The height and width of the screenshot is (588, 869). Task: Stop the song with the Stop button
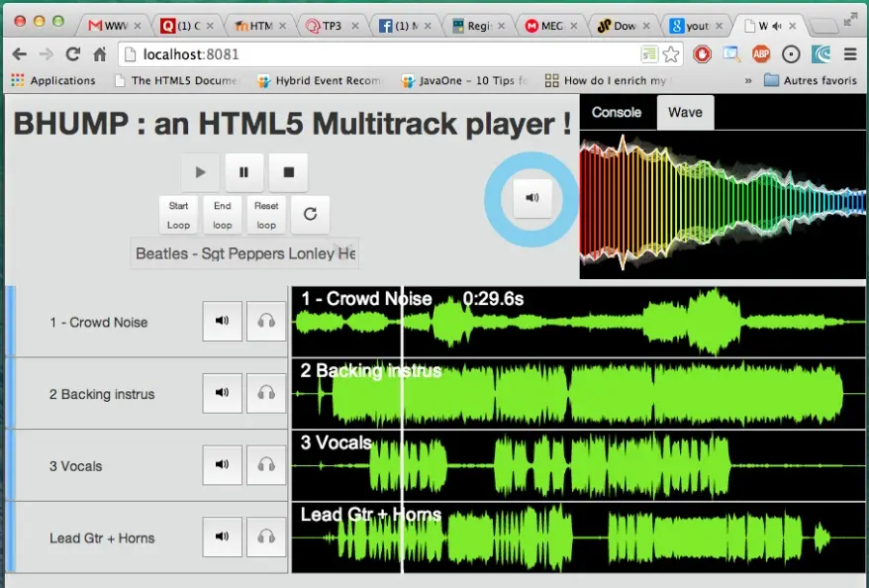288,172
